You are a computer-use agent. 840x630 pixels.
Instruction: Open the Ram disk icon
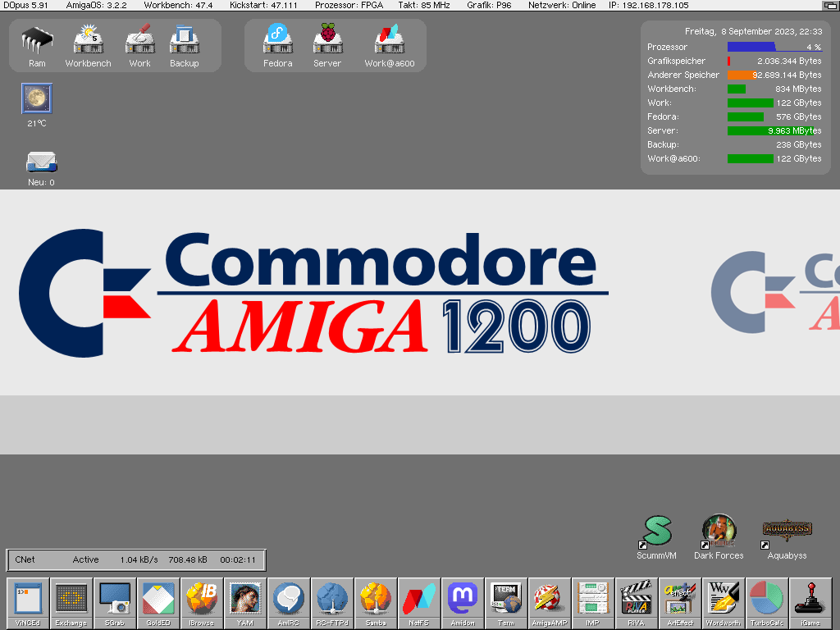tap(37, 41)
